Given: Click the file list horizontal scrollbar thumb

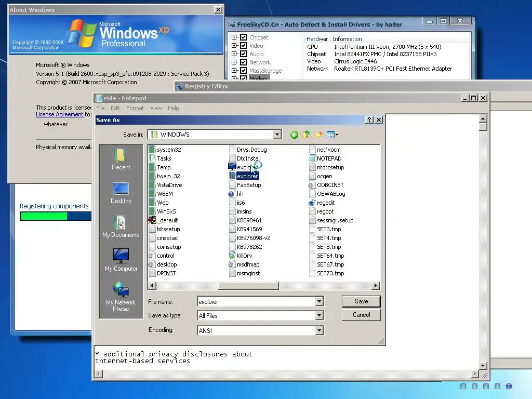Looking at the screenshot, I should pyautogui.click(x=248, y=286).
